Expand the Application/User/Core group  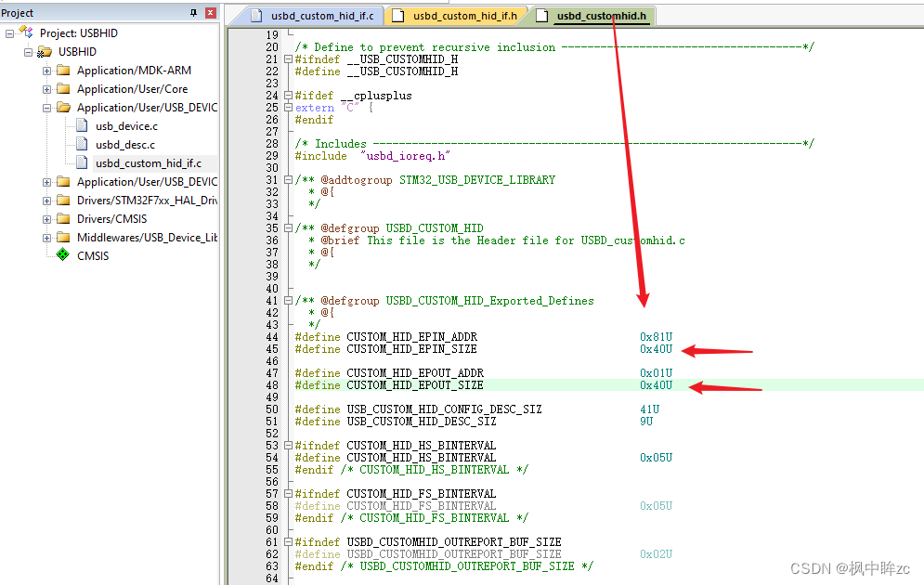46,88
